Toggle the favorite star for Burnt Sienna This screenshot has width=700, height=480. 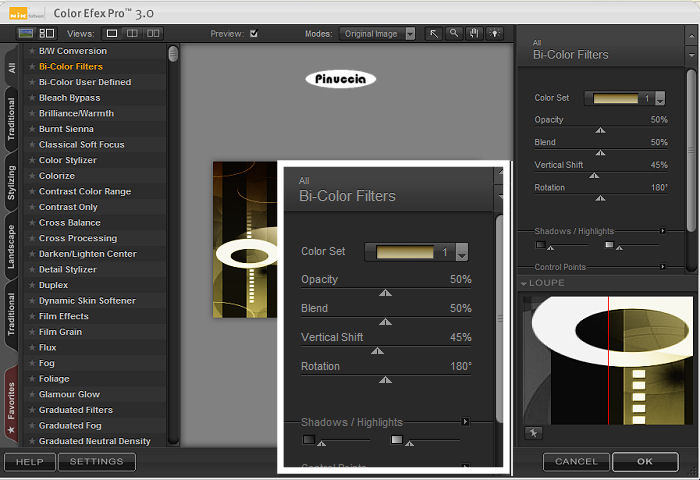32,129
